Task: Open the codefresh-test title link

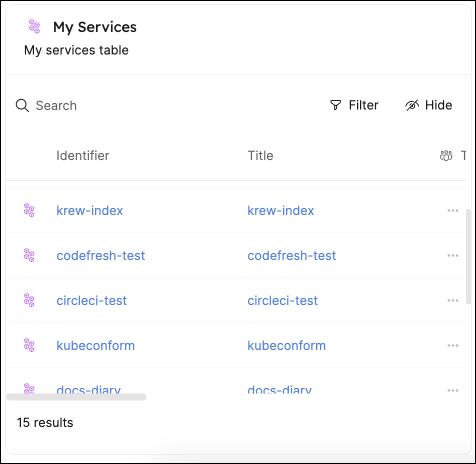Action: pos(292,256)
